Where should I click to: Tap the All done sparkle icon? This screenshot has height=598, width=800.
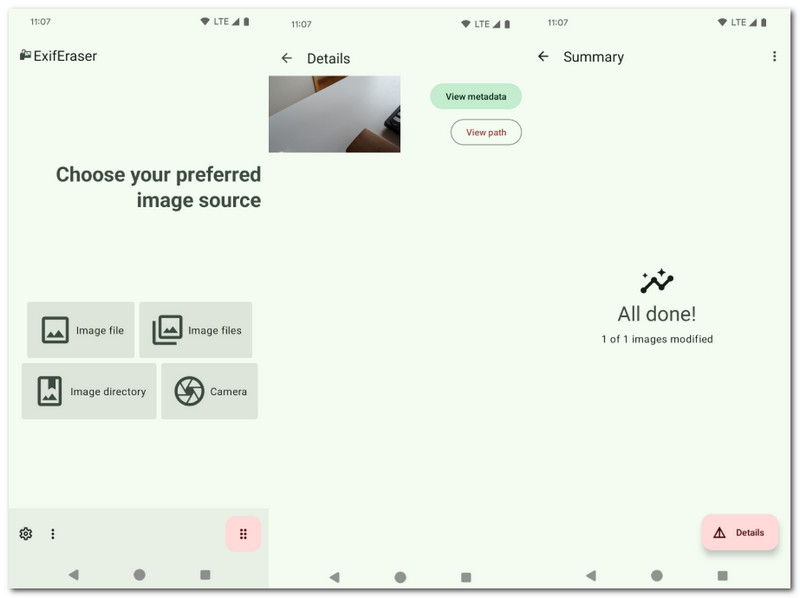[x=657, y=281]
